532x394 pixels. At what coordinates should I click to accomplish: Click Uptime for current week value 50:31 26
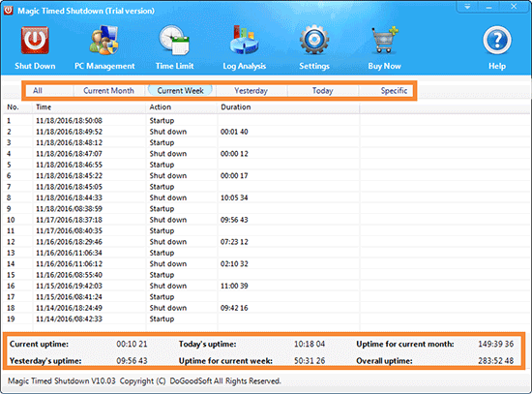click(x=310, y=361)
